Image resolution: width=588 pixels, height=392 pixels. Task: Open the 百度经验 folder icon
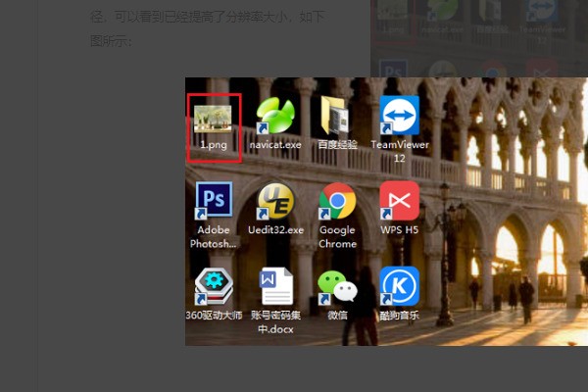click(336, 116)
